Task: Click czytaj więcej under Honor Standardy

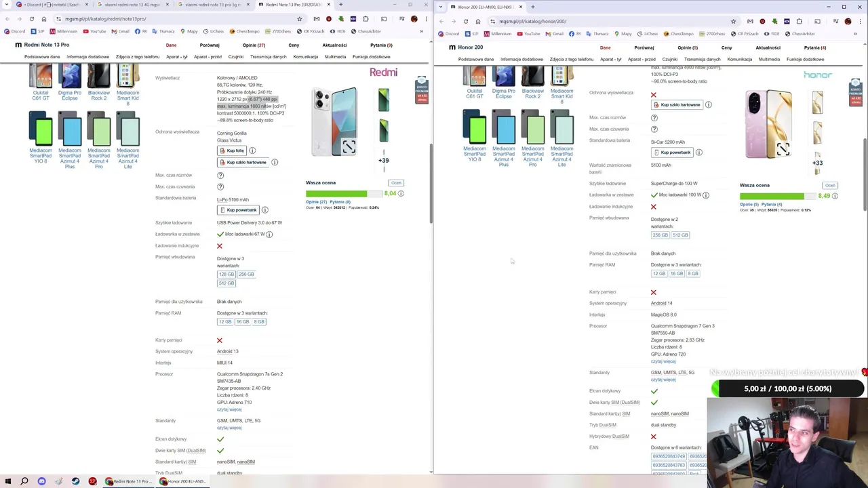Action: point(663,380)
